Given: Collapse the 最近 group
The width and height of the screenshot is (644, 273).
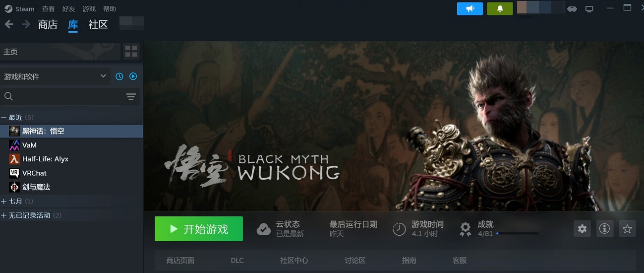Looking at the screenshot, I should coord(4,118).
